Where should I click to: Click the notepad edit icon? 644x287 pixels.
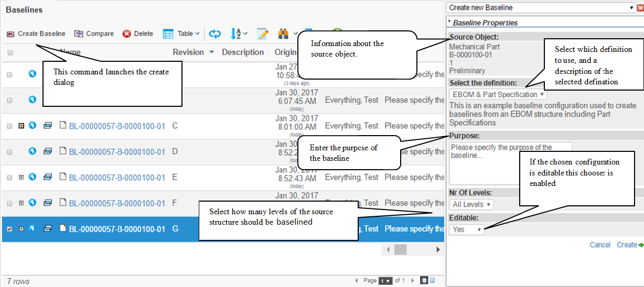pos(263,34)
